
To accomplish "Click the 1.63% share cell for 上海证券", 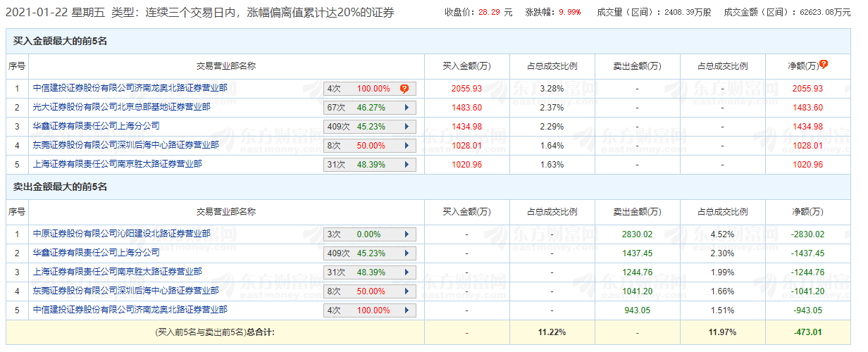I will [552, 165].
